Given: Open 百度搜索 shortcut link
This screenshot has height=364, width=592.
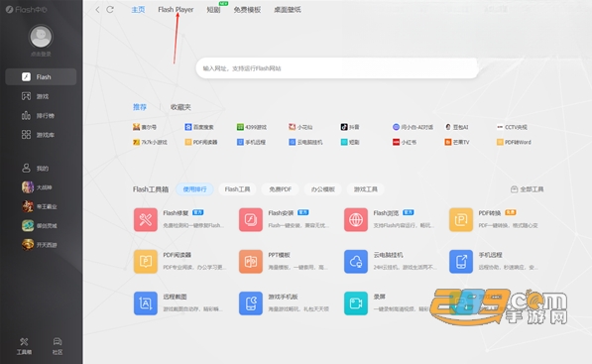Looking at the screenshot, I should point(199,127).
